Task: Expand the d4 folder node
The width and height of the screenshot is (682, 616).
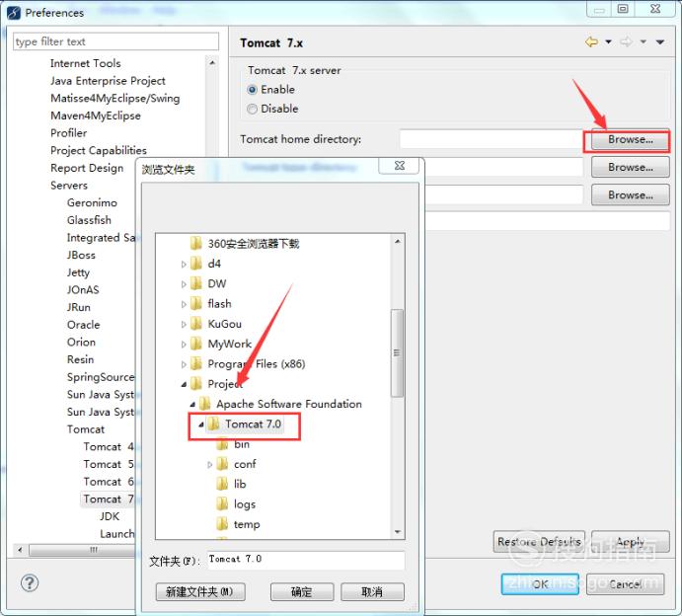Action: click(x=184, y=264)
